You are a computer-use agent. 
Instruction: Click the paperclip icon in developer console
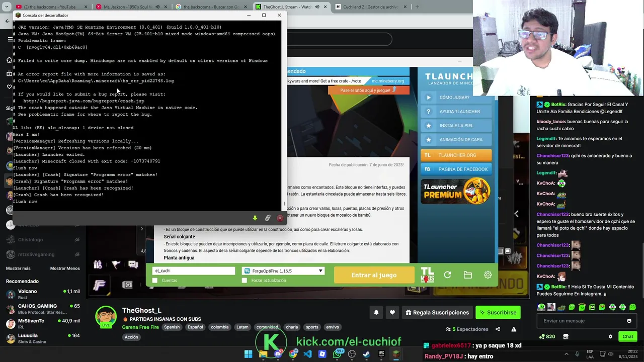[x=268, y=218]
